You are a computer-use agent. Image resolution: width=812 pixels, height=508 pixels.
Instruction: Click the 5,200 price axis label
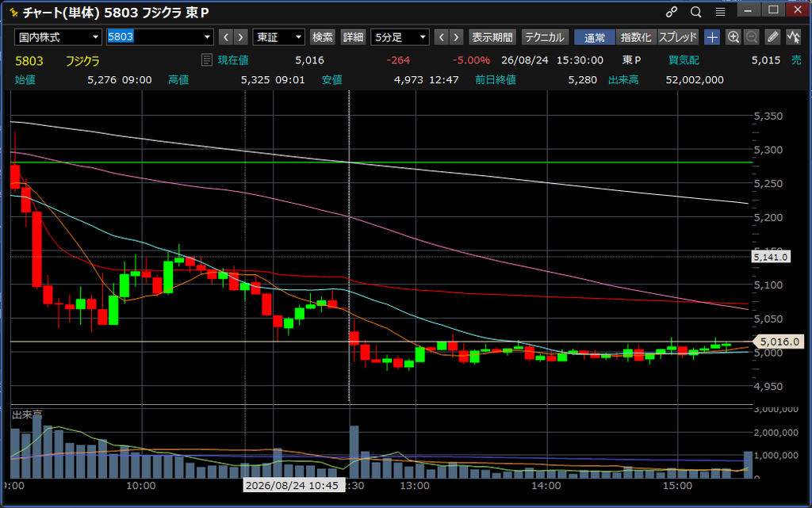[768, 217]
